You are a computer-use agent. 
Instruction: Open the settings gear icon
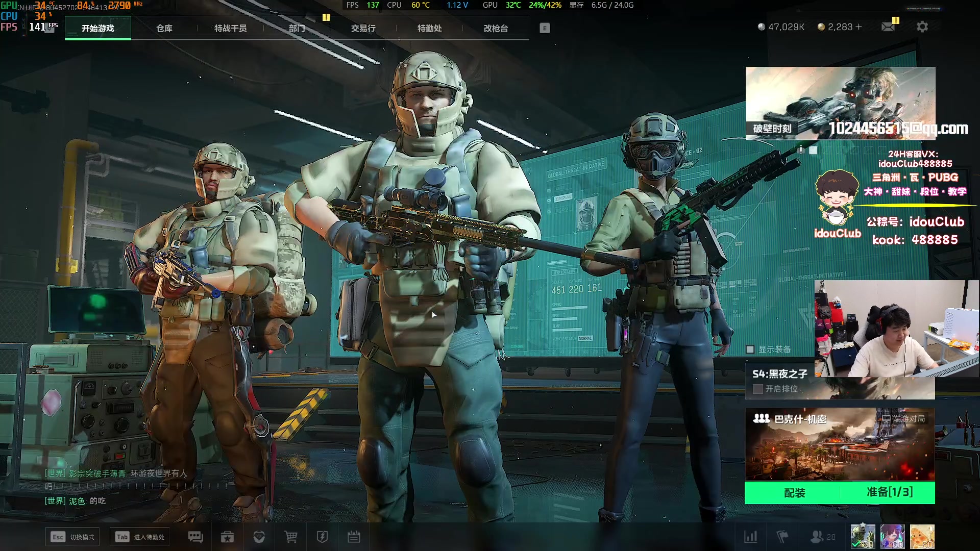922,27
